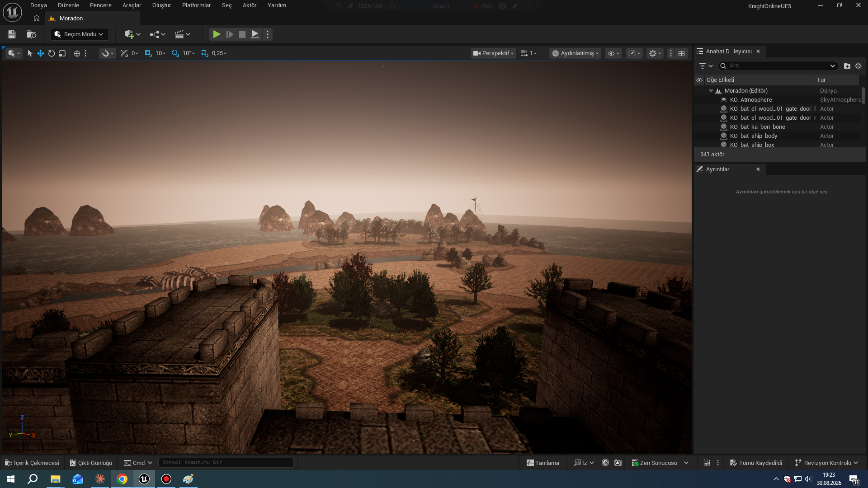Open the viewport settings gear menu
Screen dimensions: 868x488
[x=655, y=53]
